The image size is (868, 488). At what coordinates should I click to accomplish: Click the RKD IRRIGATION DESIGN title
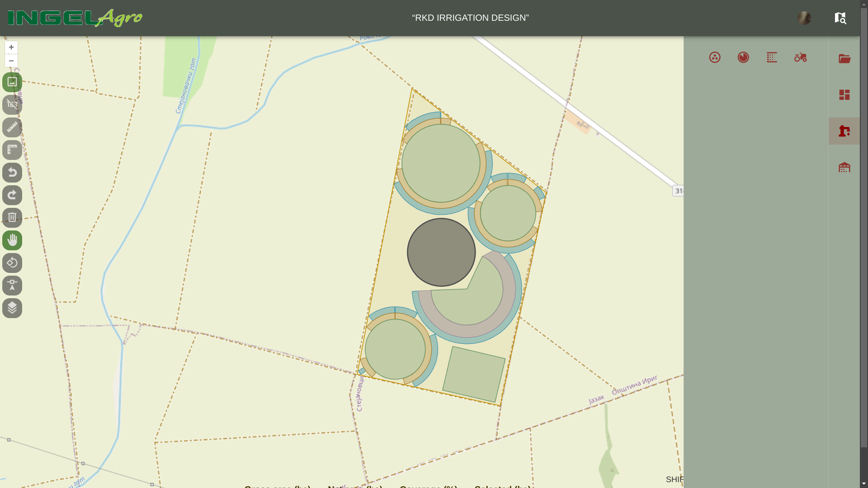[470, 18]
